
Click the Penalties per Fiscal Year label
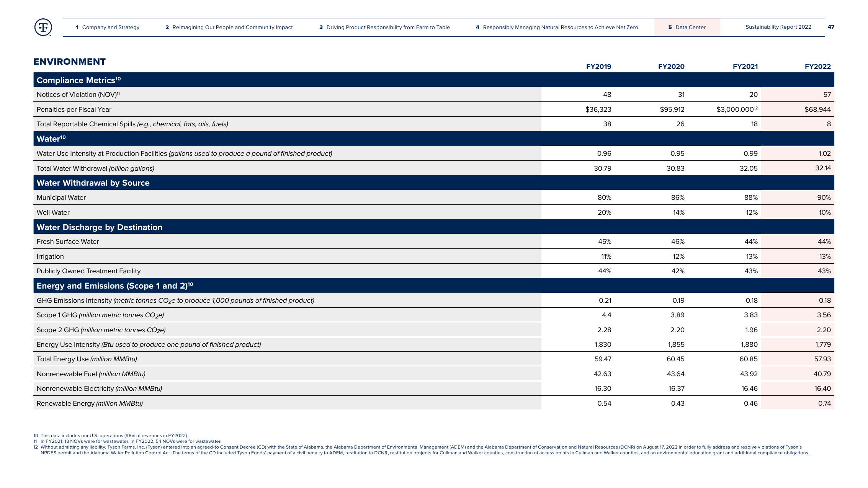tap(74, 109)
